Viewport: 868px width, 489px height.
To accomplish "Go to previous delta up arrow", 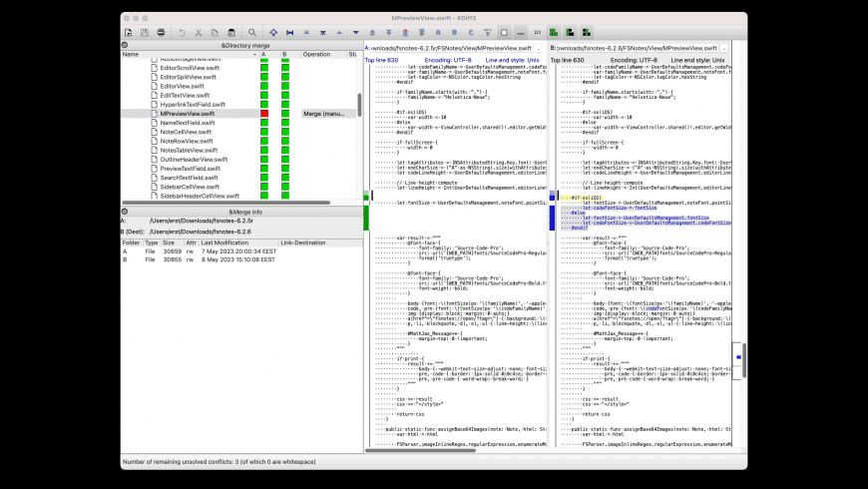I will tap(339, 33).
